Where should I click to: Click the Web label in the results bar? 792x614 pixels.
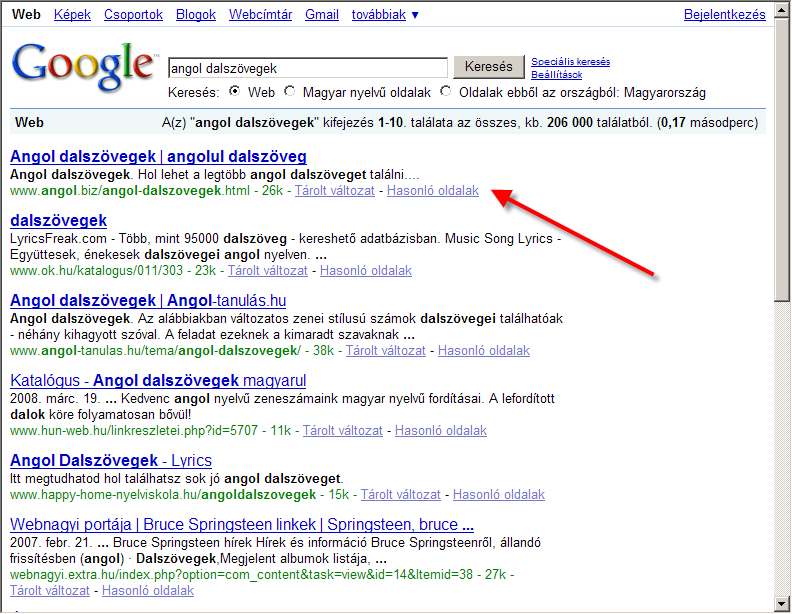tap(29, 123)
